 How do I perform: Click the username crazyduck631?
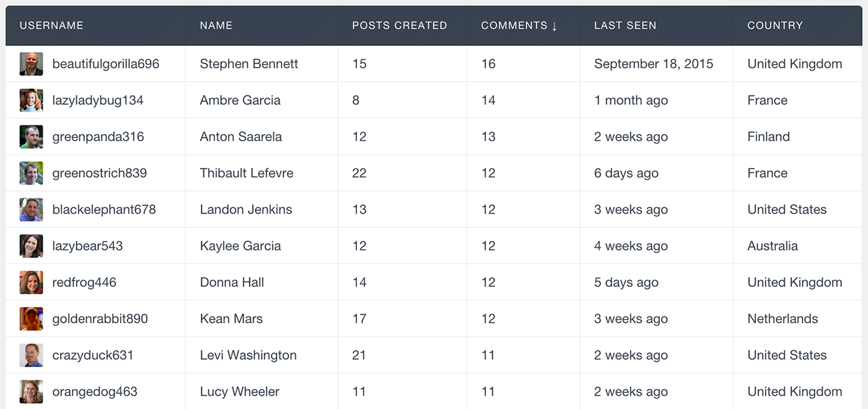point(93,355)
